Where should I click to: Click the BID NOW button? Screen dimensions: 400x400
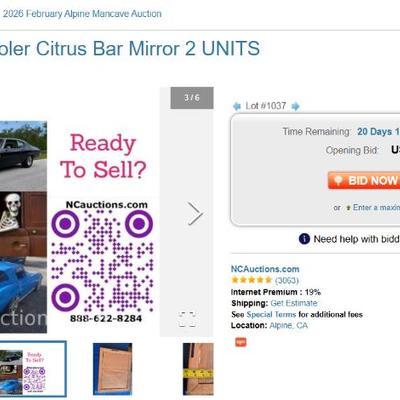pos(364,180)
